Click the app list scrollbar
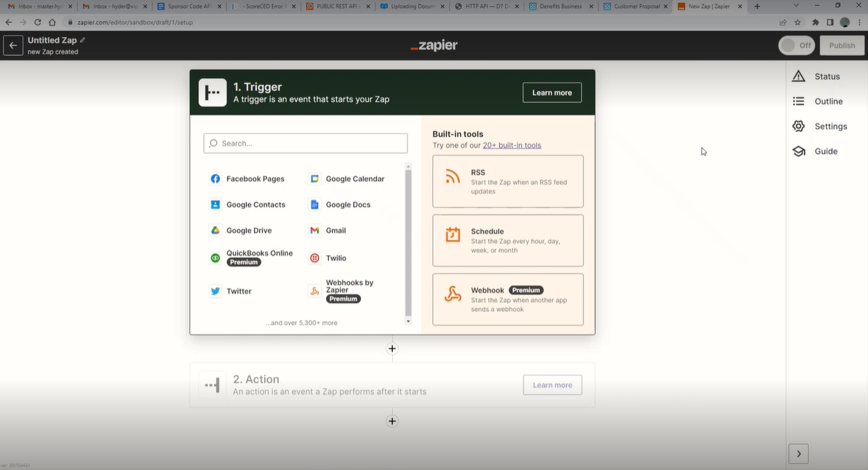The image size is (868, 470). 408,242
